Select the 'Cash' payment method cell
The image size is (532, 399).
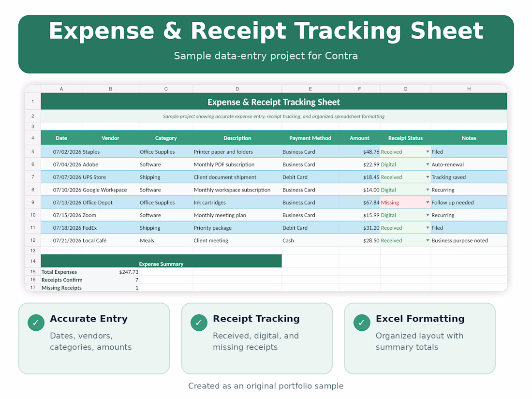pos(310,240)
